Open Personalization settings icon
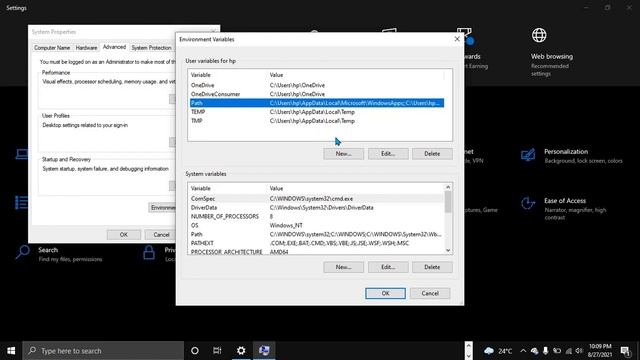Viewport: 640px width, 360px height. pyautogui.click(x=528, y=155)
